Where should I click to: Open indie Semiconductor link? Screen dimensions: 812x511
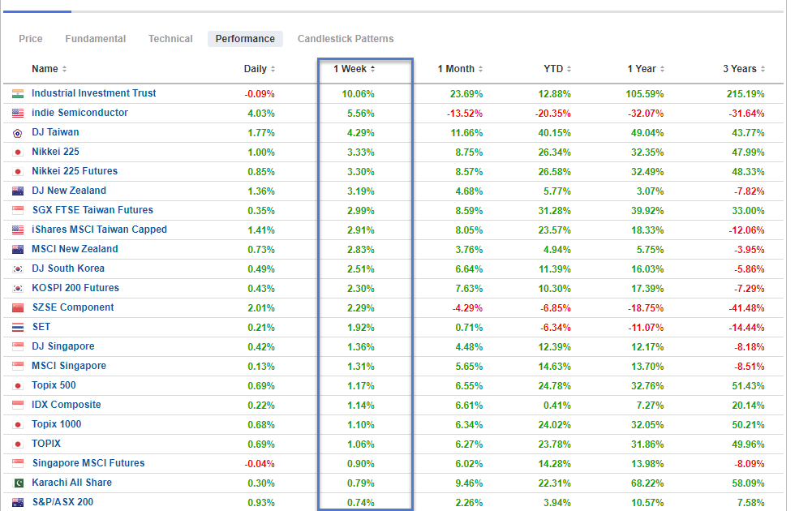[79, 113]
